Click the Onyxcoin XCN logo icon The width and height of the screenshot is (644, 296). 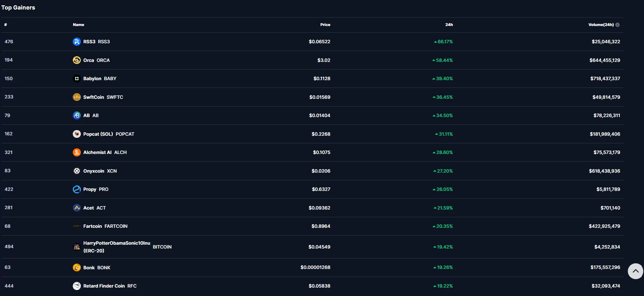tap(77, 171)
